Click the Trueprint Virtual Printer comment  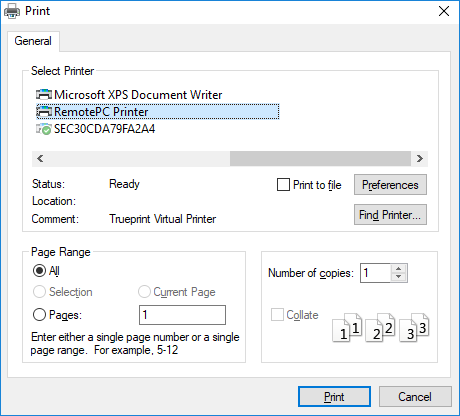[x=163, y=219]
